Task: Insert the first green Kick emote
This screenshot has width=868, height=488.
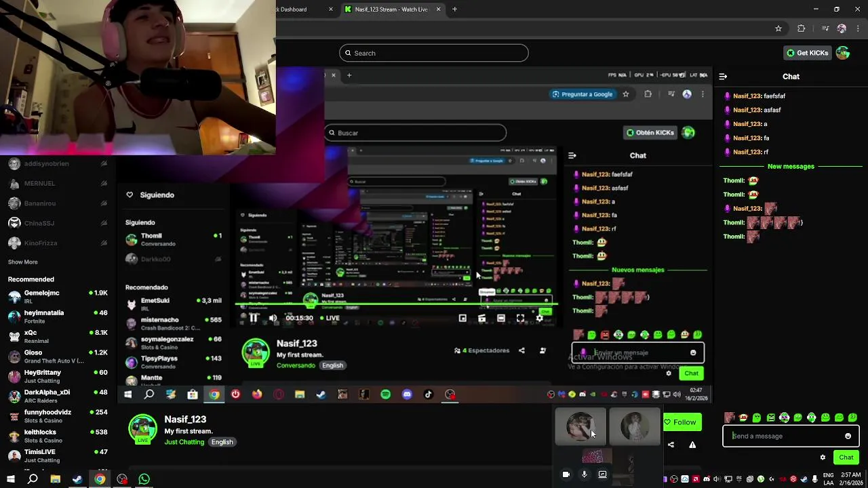Action: [x=757, y=418]
